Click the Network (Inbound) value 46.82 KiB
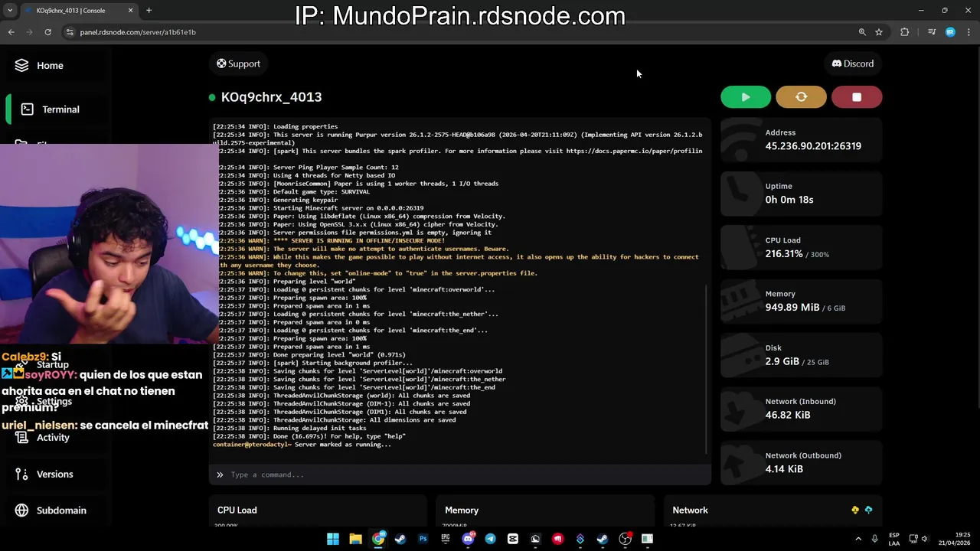 coord(788,415)
